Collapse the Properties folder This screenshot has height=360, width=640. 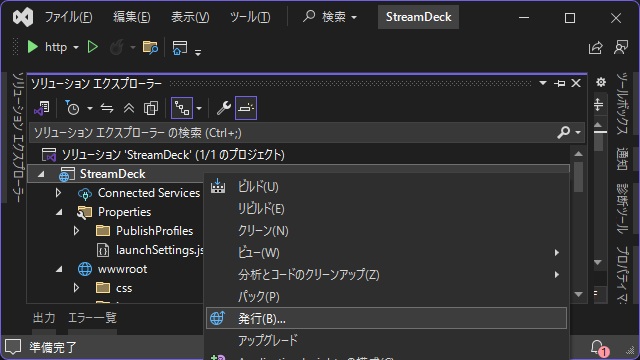pos(59,212)
